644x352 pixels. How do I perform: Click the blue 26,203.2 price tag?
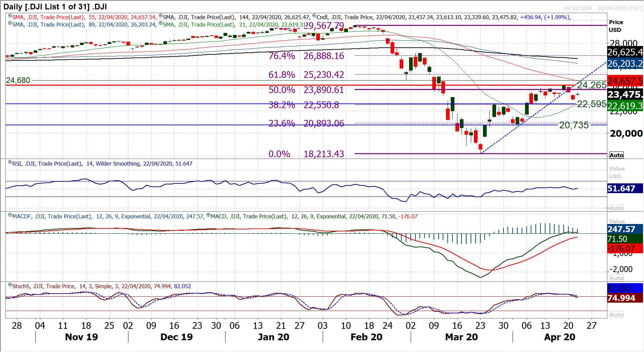coord(625,63)
